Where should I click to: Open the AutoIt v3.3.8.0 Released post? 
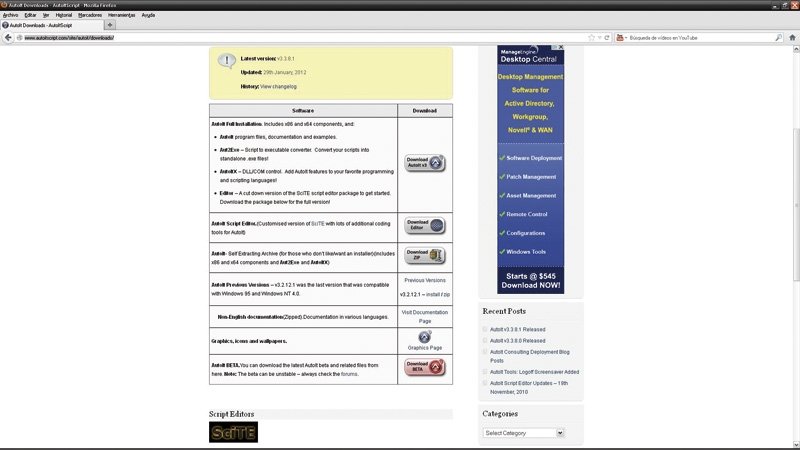517,341
